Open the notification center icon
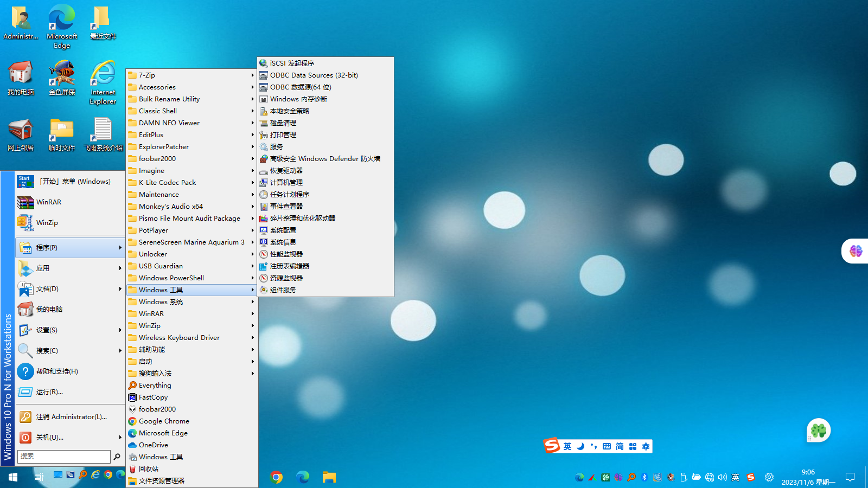 [x=850, y=477]
